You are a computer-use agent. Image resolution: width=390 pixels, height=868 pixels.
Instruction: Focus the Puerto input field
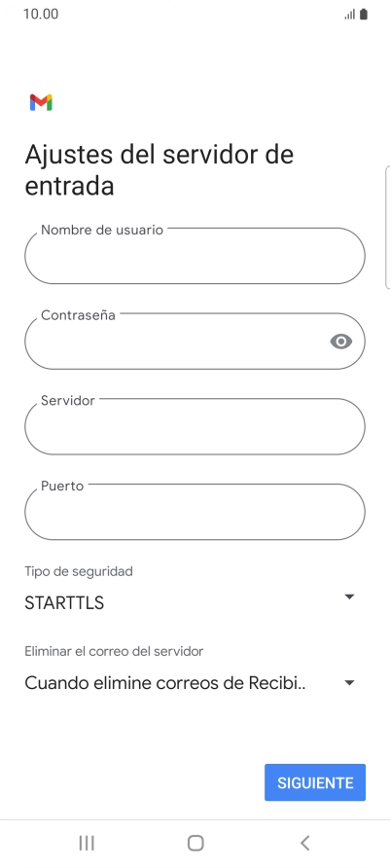tap(195, 512)
